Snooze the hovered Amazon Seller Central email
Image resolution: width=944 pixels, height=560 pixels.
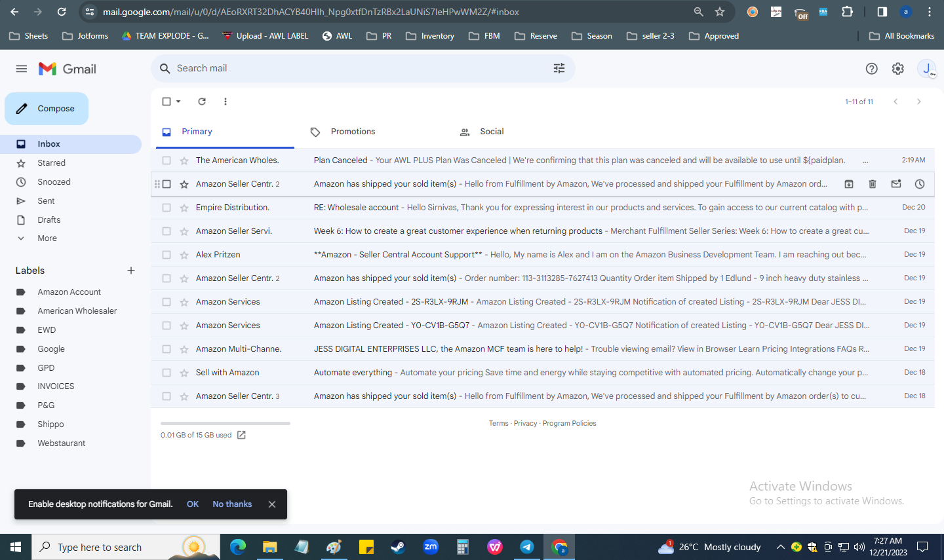pyautogui.click(x=920, y=184)
